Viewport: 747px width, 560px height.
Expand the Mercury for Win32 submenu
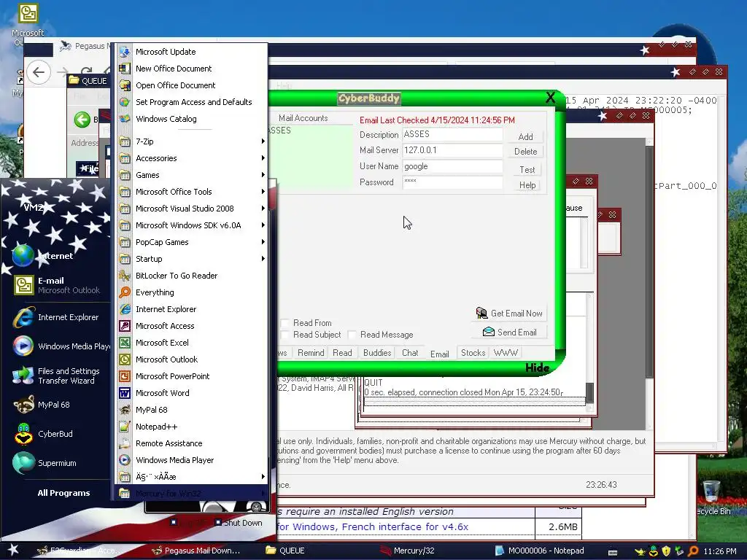[190, 494]
